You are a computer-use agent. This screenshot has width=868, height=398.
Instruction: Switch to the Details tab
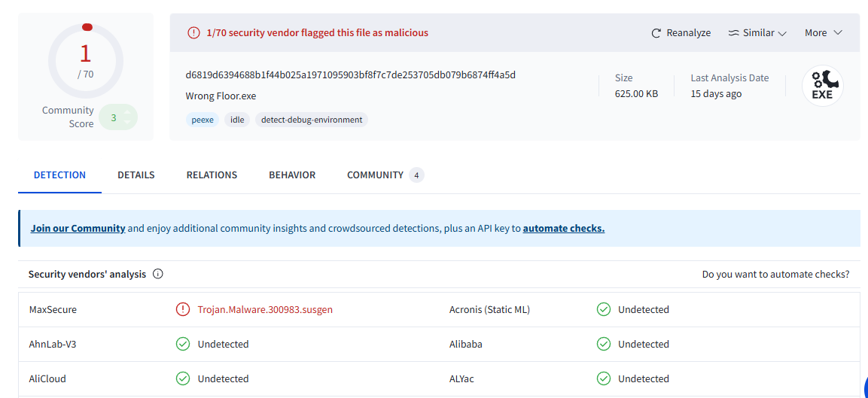pos(136,175)
